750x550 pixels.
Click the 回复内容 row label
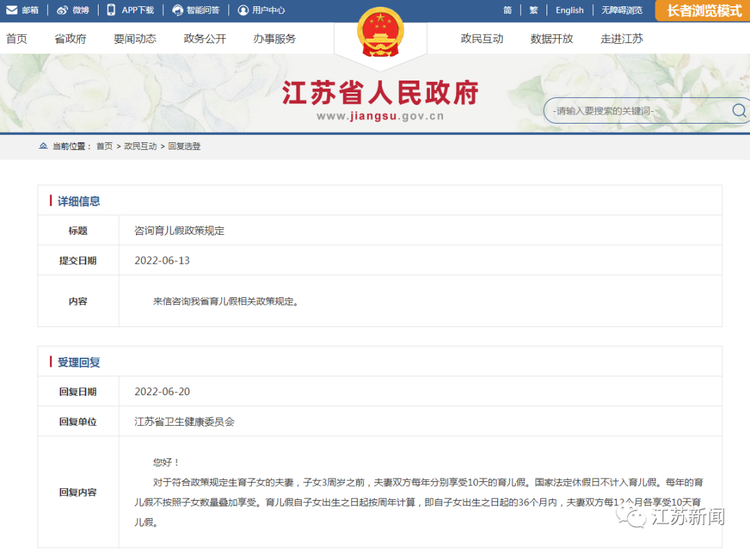click(x=78, y=492)
